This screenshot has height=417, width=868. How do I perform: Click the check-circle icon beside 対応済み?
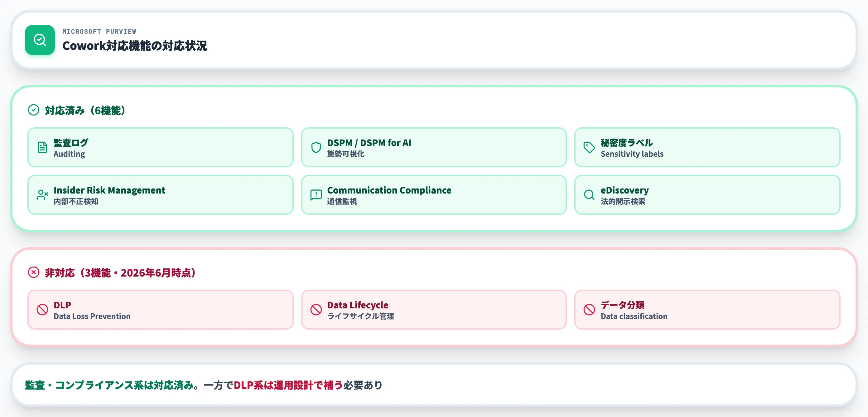[x=34, y=110]
